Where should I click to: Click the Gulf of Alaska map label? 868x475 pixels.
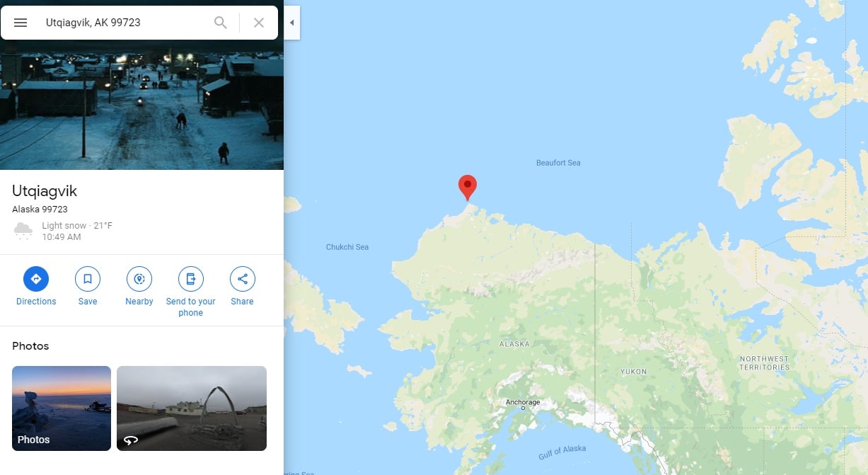click(562, 450)
